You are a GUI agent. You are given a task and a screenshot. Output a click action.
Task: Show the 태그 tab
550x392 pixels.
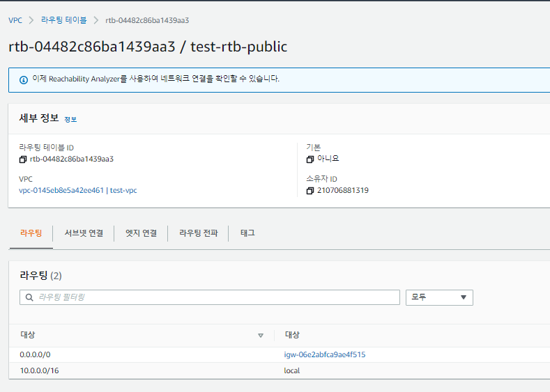247,233
